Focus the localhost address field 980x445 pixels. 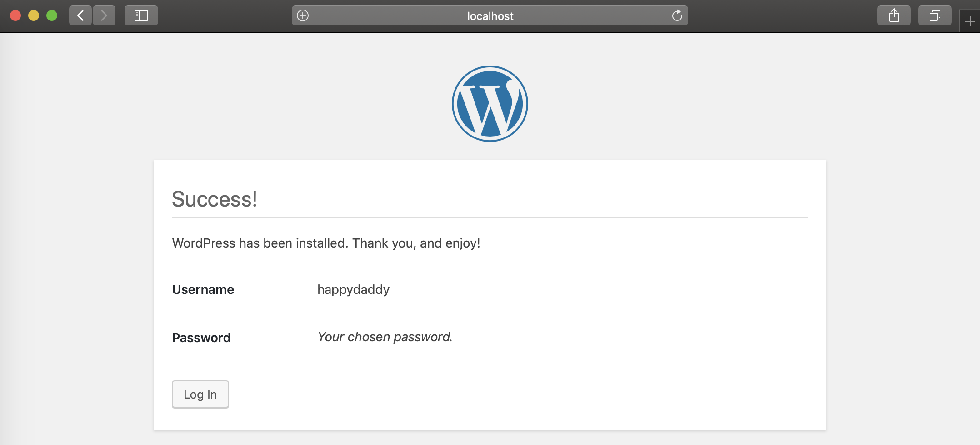click(490, 15)
